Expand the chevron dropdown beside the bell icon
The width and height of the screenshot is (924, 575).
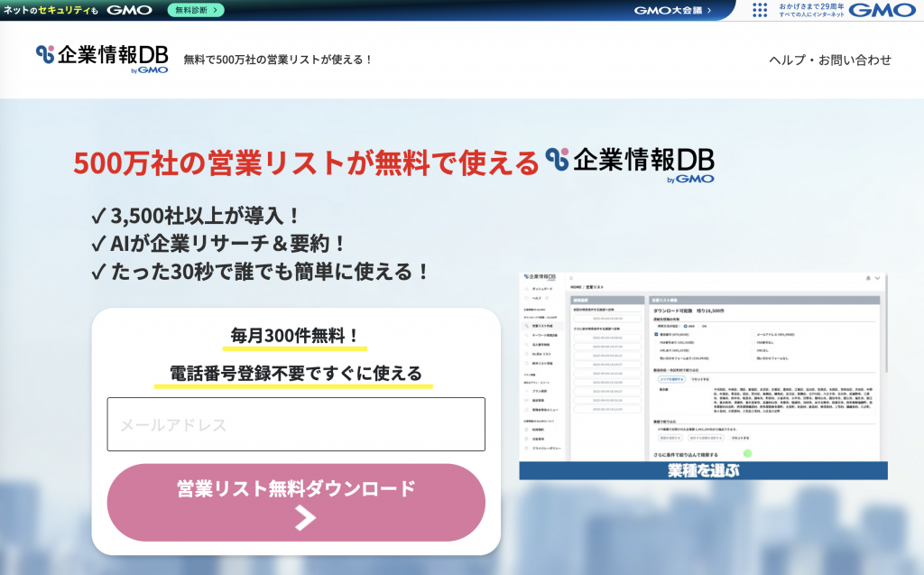878,278
